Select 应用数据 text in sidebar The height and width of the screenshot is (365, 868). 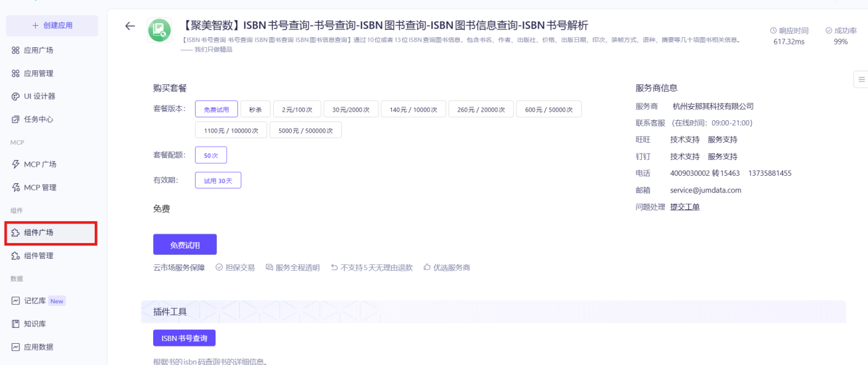(x=38, y=346)
